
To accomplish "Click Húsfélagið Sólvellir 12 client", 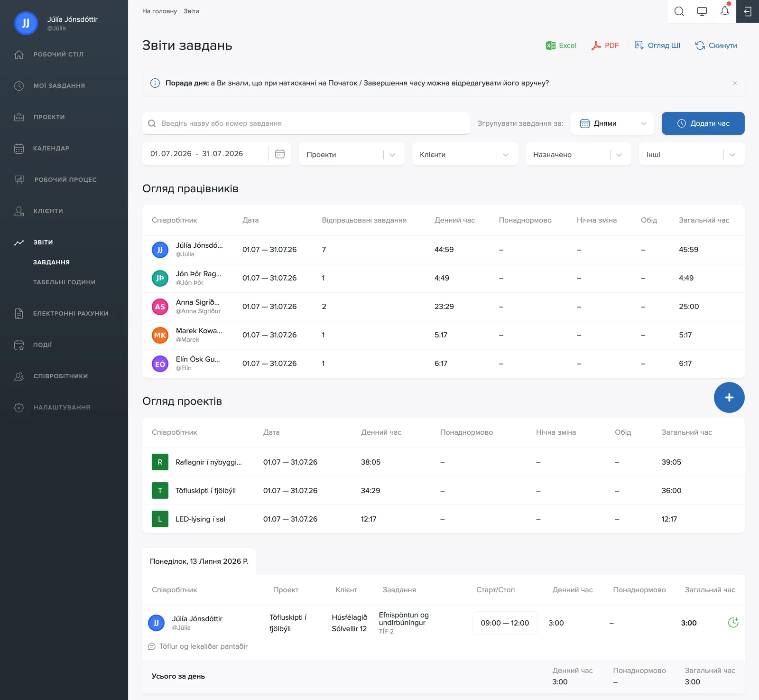I will coord(350,623).
